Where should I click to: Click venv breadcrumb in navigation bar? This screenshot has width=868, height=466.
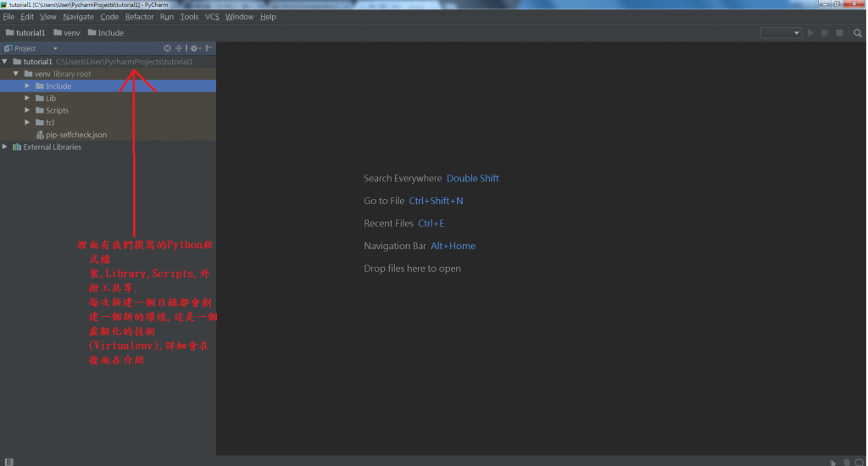(x=67, y=33)
